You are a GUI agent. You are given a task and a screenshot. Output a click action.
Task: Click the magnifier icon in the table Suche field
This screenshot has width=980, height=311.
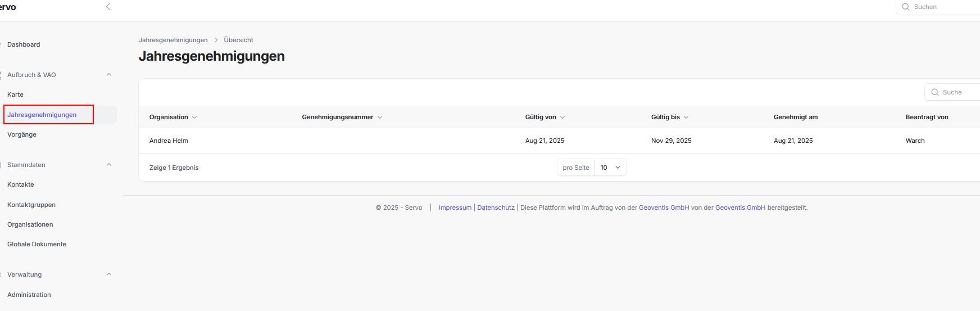[x=935, y=92]
